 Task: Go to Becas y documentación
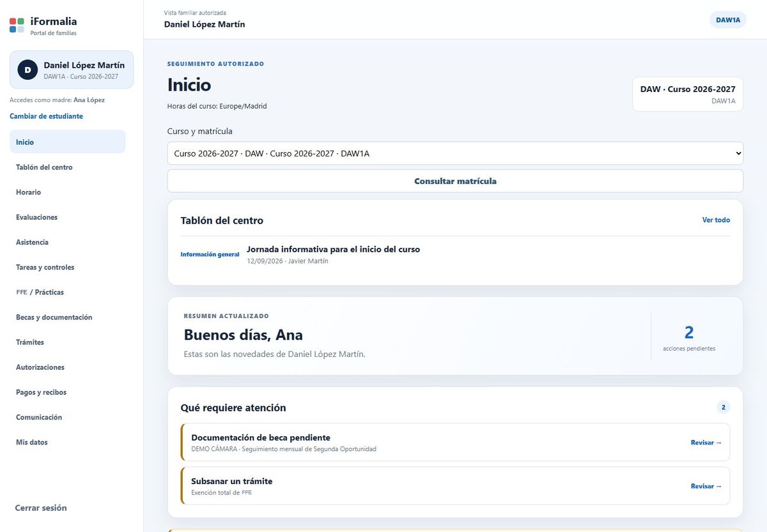tap(67, 317)
